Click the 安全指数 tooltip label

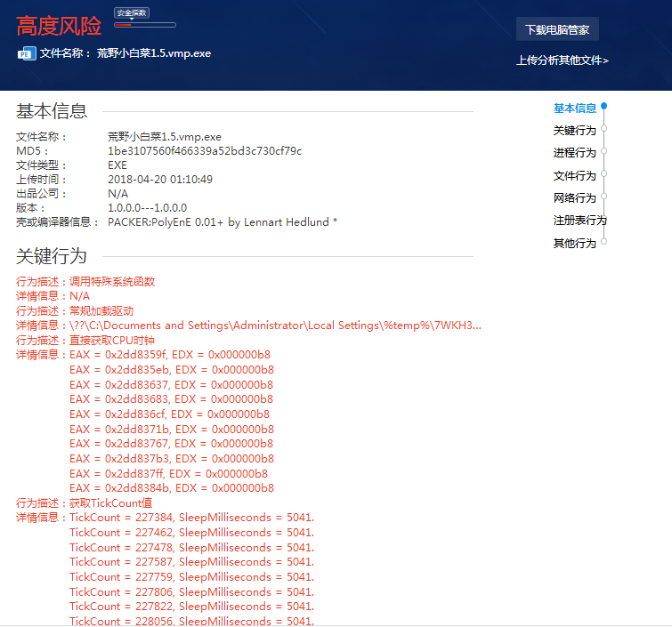click(132, 12)
